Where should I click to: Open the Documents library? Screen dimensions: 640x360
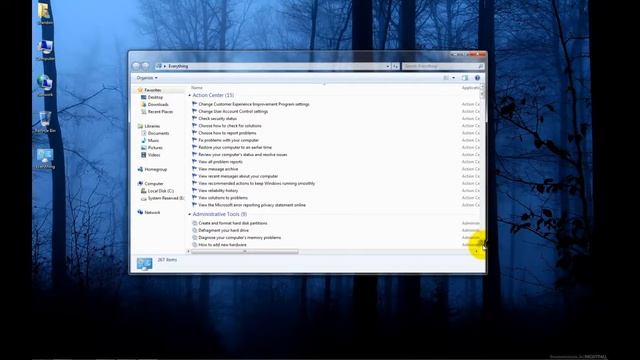click(x=158, y=133)
